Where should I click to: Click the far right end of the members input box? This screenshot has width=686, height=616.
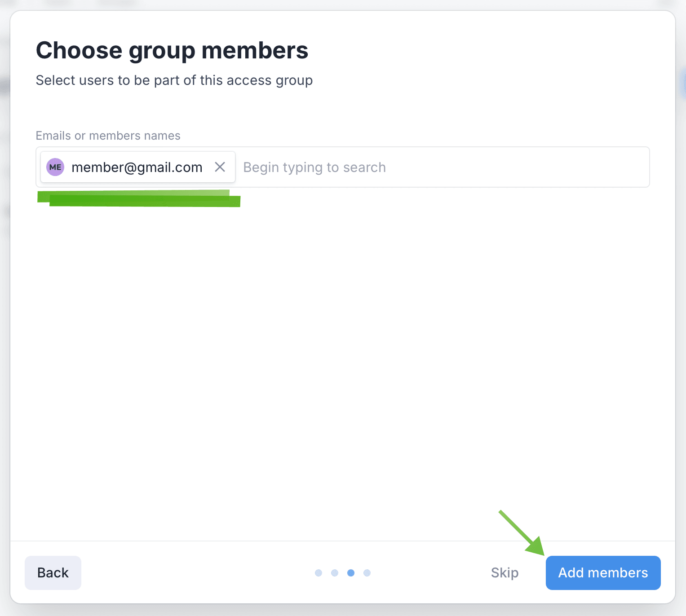click(x=638, y=167)
